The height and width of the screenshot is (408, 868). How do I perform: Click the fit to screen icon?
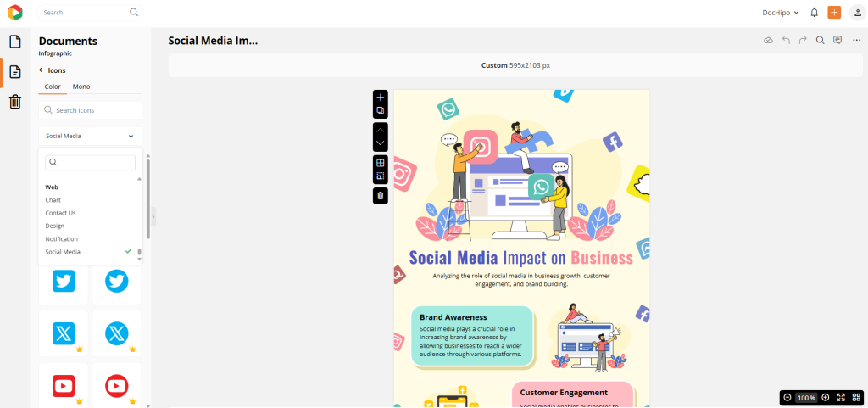(x=841, y=398)
